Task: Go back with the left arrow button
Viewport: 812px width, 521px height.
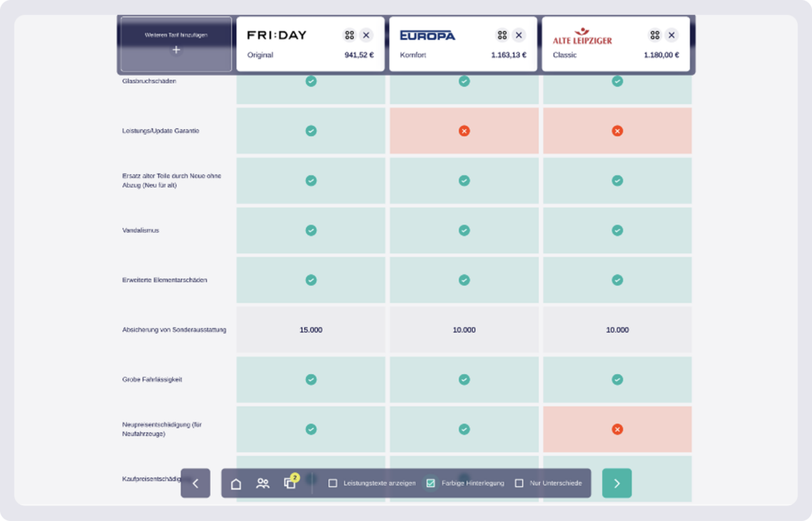Action: pos(196,483)
